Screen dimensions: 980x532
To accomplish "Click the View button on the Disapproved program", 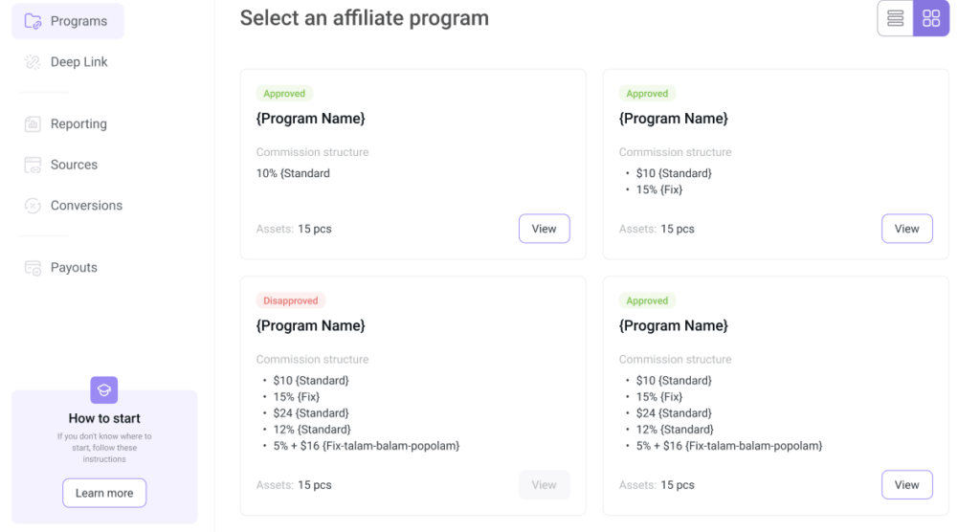I will point(544,485).
